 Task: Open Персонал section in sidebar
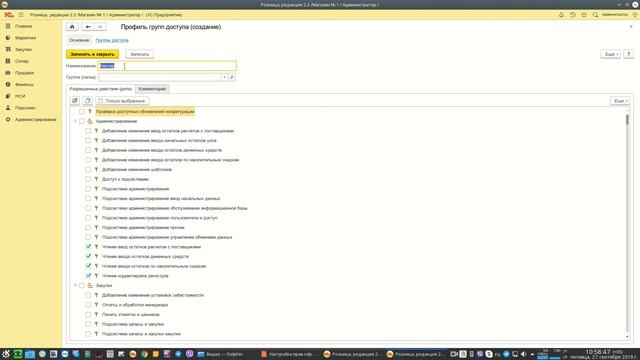tap(25, 108)
